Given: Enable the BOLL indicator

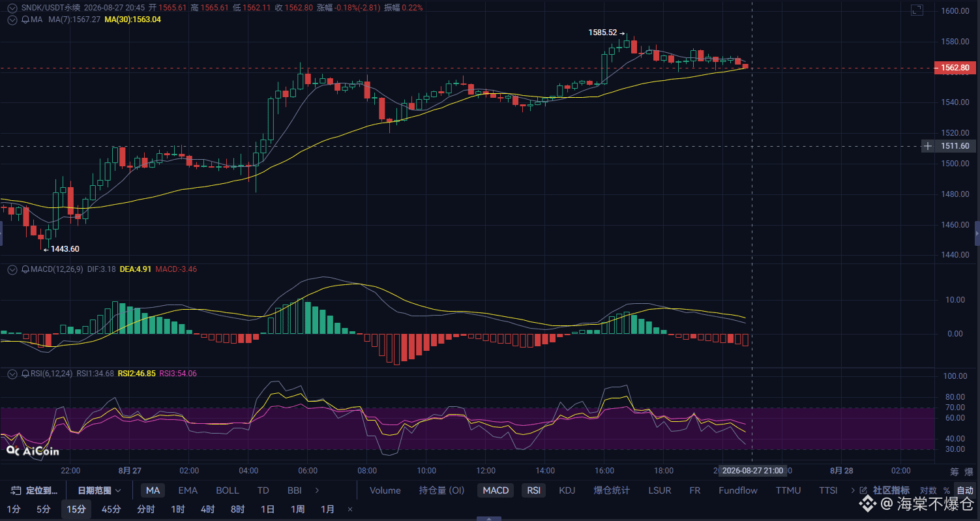Looking at the screenshot, I should click(227, 490).
